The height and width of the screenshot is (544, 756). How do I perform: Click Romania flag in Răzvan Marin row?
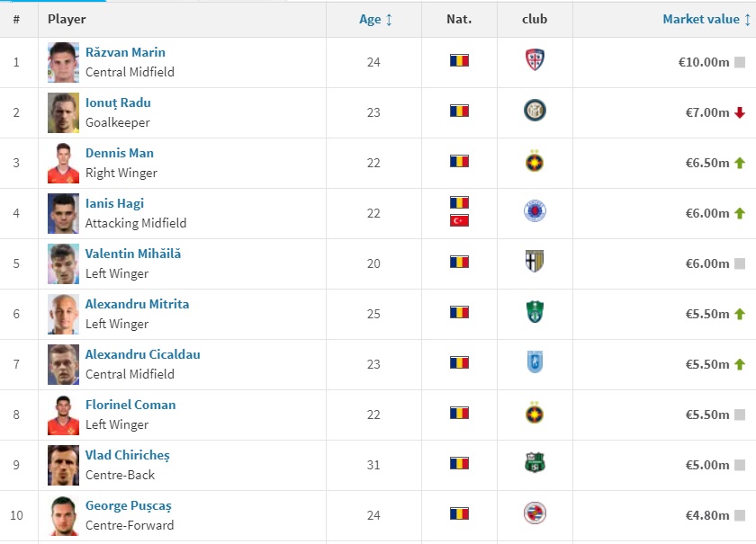click(459, 61)
